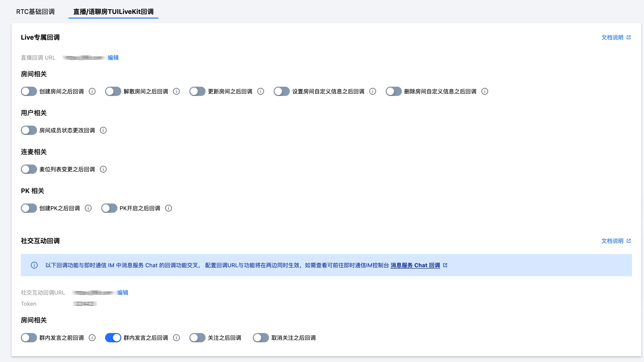Click external link icon after 消息服务 Chat 回调
644x362 pixels.
pyautogui.click(x=445, y=265)
